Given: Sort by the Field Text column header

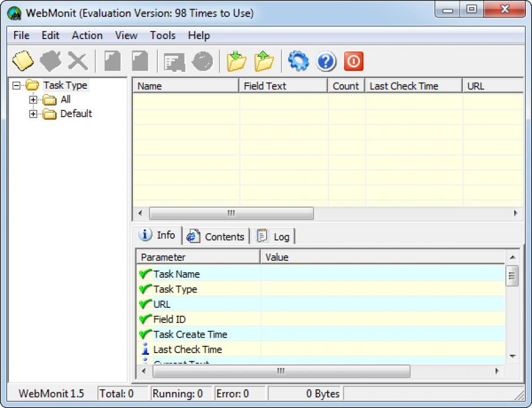Looking at the screenshot, I should coord(284,86).
